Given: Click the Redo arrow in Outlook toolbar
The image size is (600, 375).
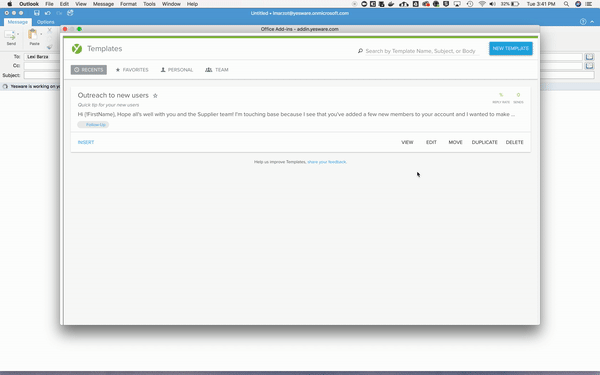Looking at the screenshot, I should point(59,13).
